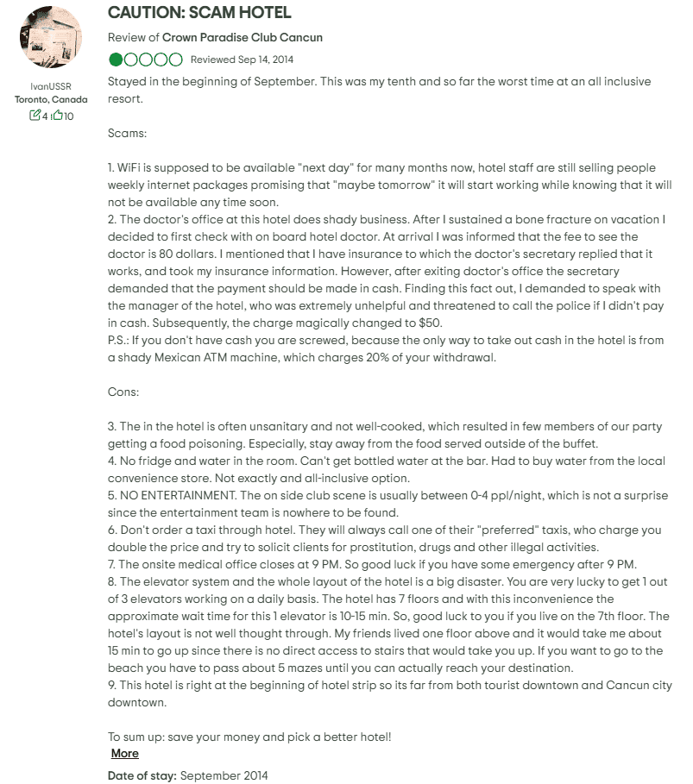693x784 pixels.
Task: Click the review title CAUTION: SCAM HOTEL
Action: coord(199,13)
